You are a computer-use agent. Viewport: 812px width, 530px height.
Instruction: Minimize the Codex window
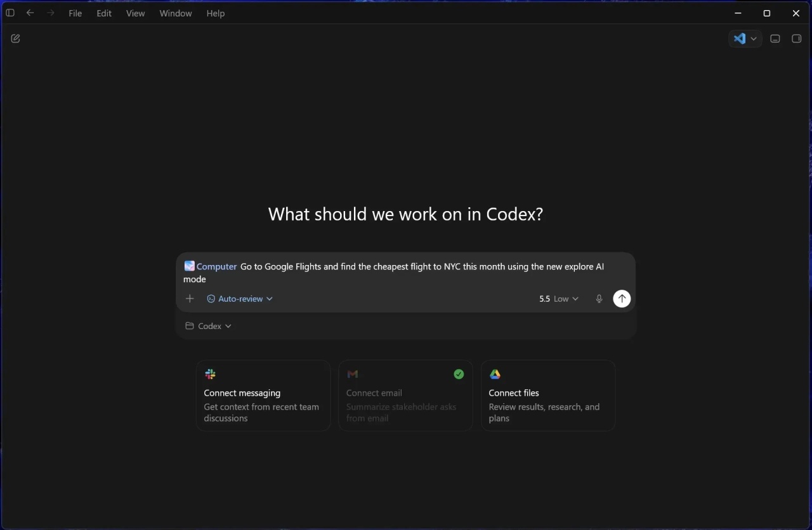(x=738, y=13)
